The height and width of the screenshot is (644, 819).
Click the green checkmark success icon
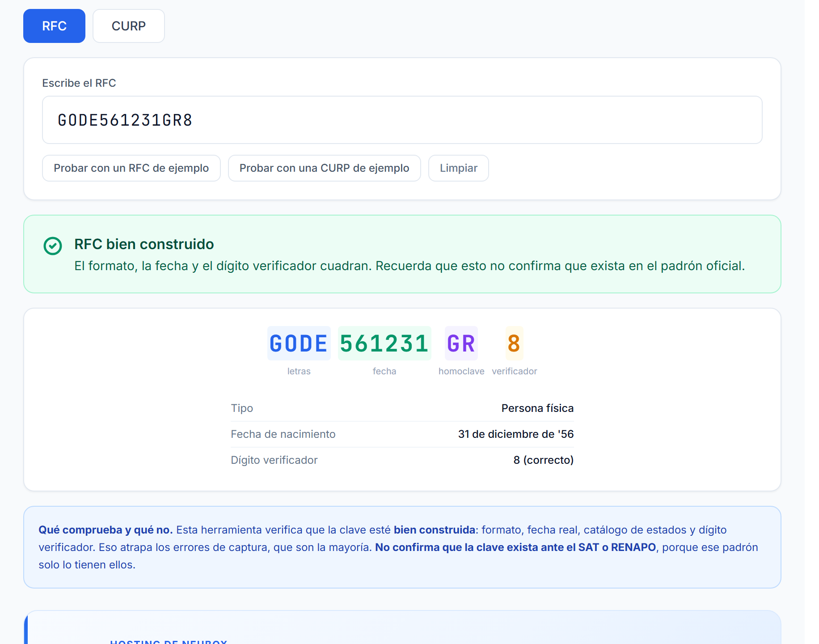tap(53, 246)
